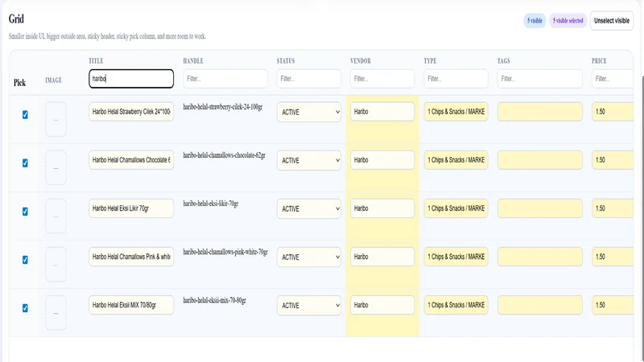Screen dimensions: 644x362
Task: Click empty tags field in Eksi Likir row
Action: pyautogui.click(x=539, y=208)
